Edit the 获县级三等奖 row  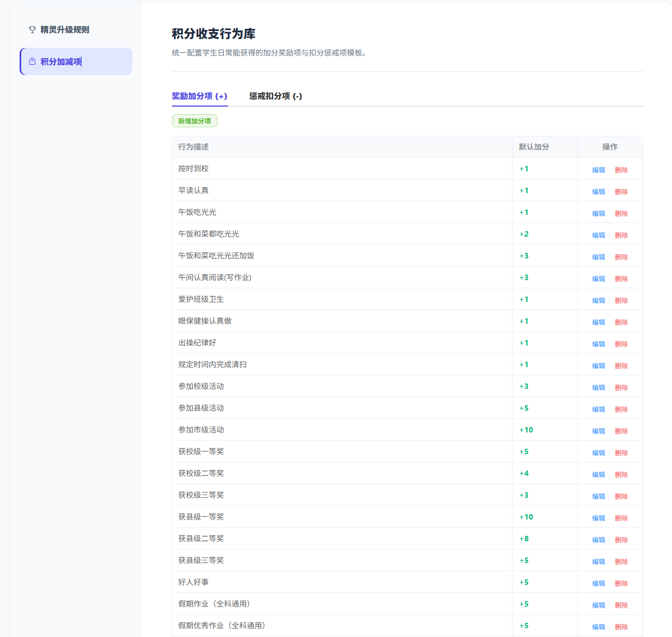[599, 561]
